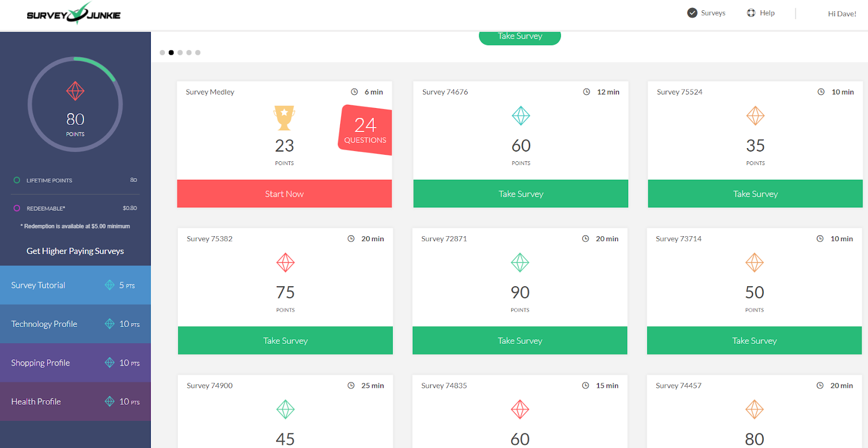This screenshot has width=868, height=448.
Task: Select the third carousel dot
Action: tap(180, 53)
